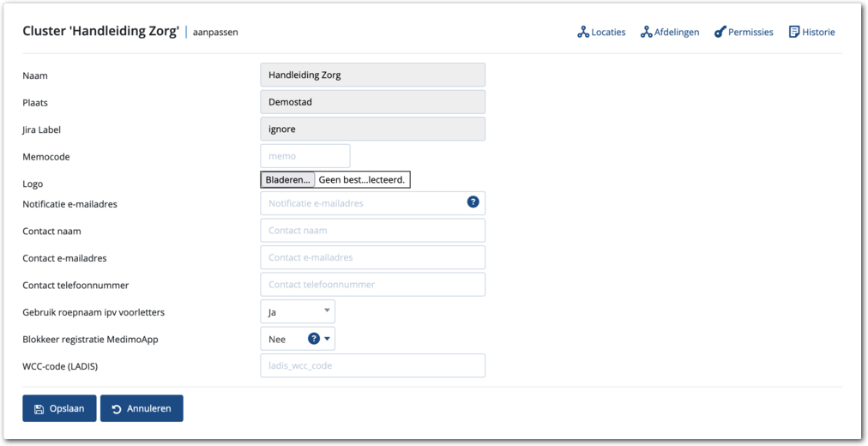
Task: Click the undo arrow icon on Annuleren
Action: [x=116, y=409]
